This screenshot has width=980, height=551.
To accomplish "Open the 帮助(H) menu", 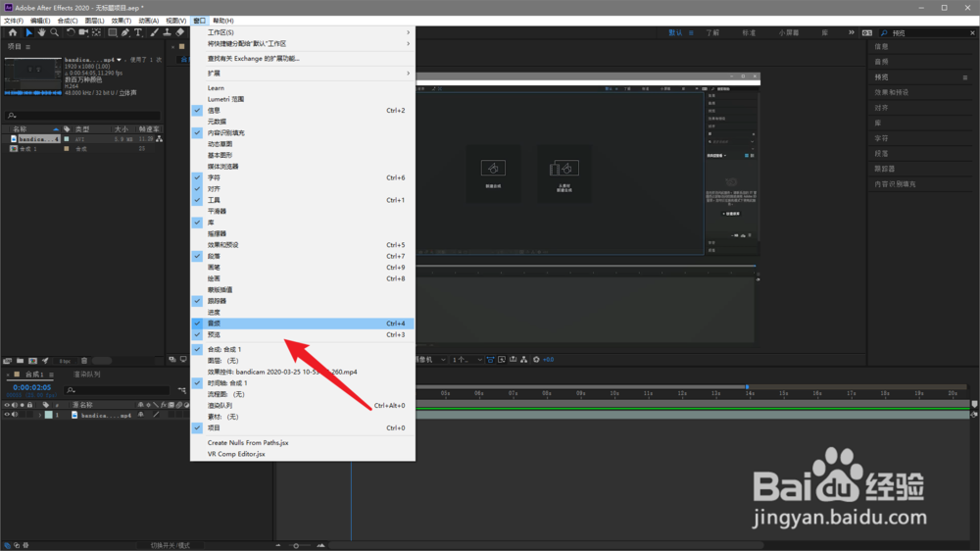I will 222,21.
